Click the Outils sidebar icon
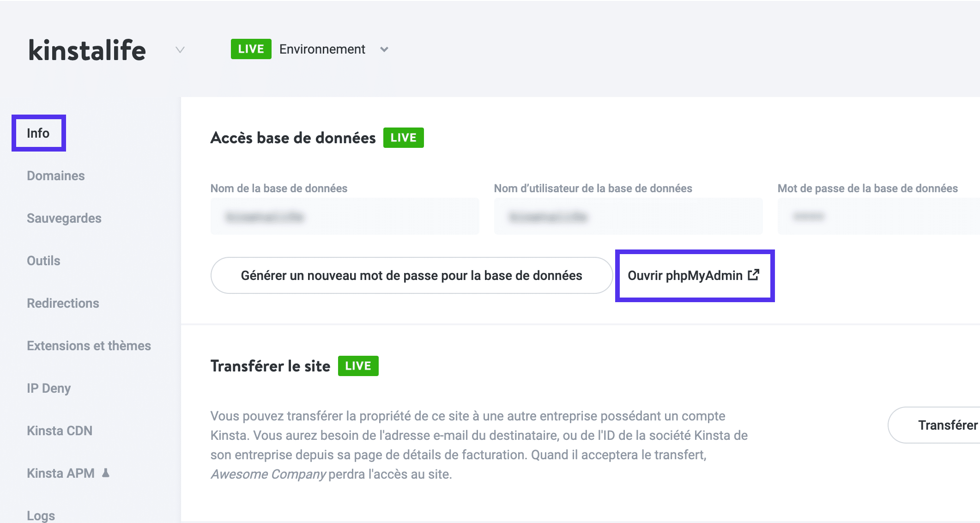The height and width of the screenshot is (523, 980). coord(43,261)
